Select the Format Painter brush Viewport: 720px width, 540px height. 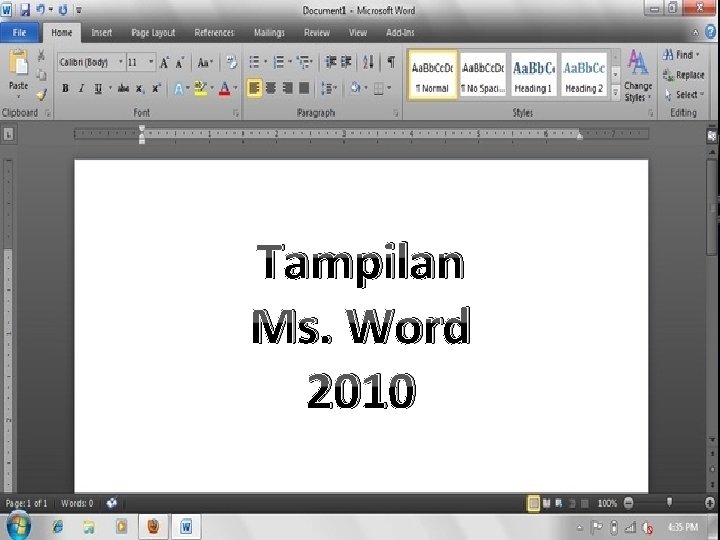pos(41,95)
